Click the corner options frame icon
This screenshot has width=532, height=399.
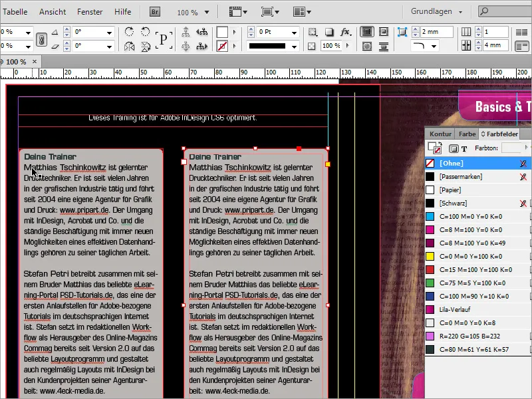tap(402, 32)
